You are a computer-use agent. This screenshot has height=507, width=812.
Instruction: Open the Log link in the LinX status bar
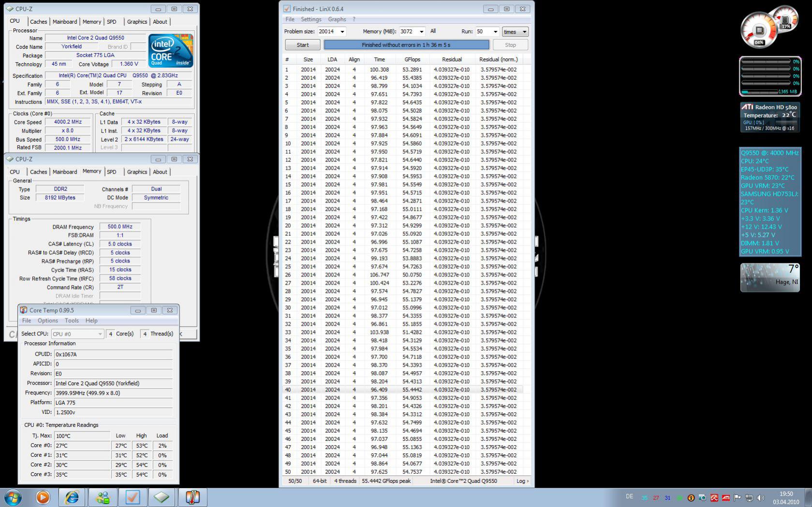522,481
